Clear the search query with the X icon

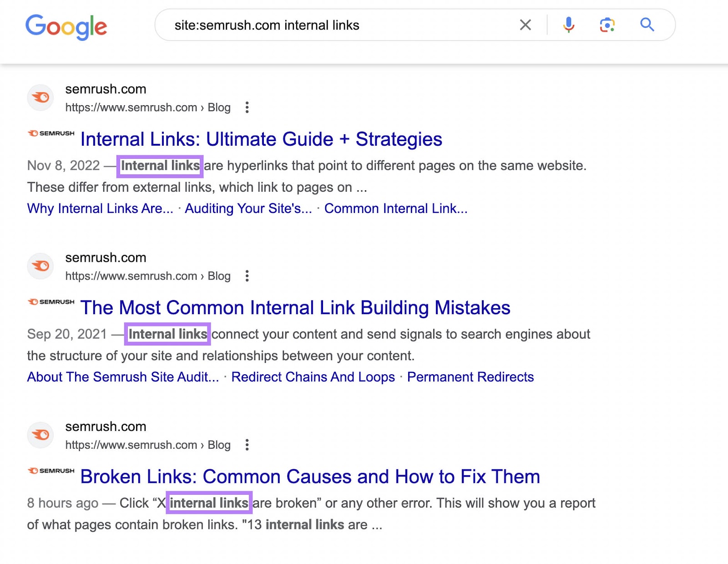(x=526, y=25)
